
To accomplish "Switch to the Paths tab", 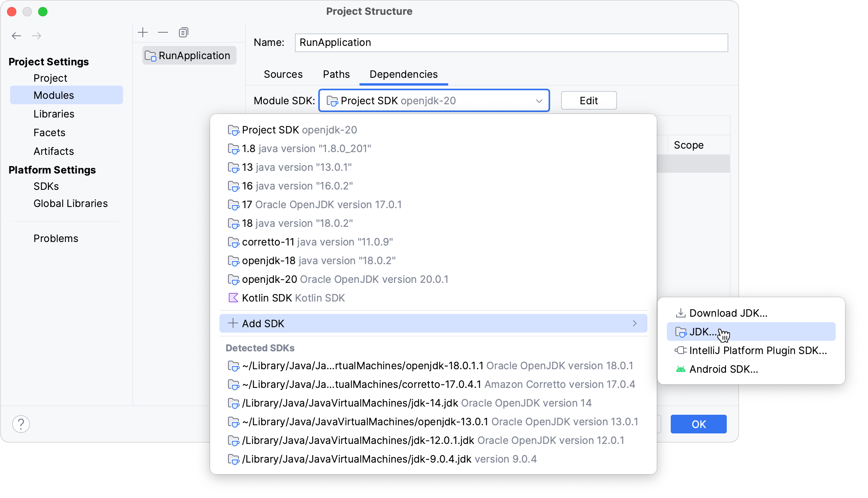I will [x=336, y=74].
